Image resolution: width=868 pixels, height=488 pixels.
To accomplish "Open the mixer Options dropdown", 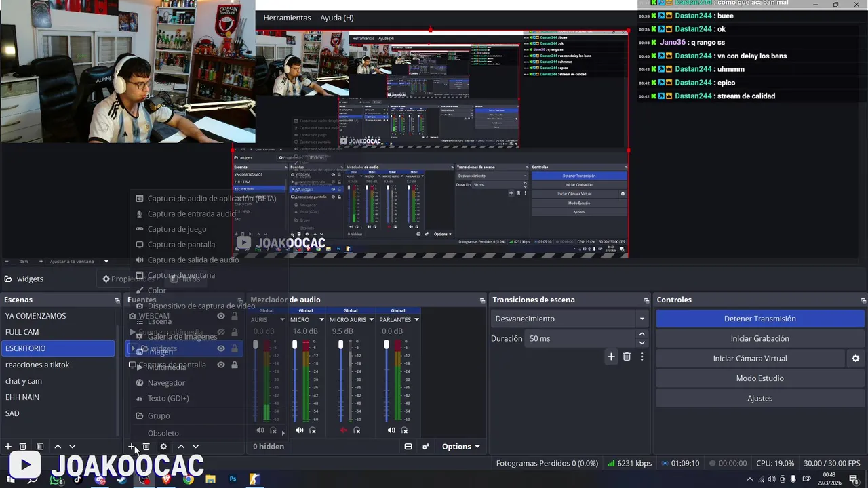I will 461,447.
